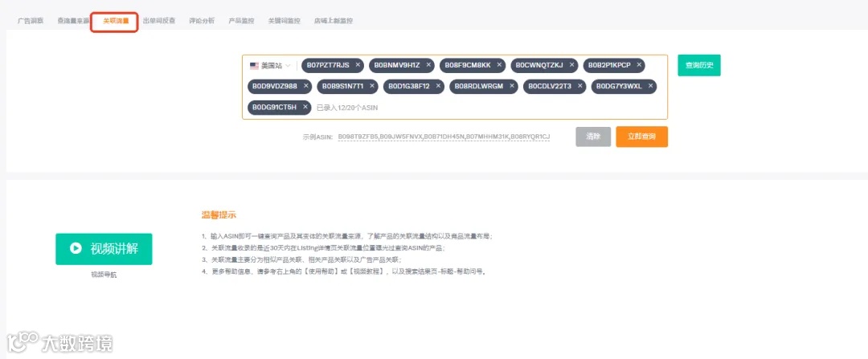Open the 评论分析 tab
This screenshot has width=868, height=359.
[202, 21]
